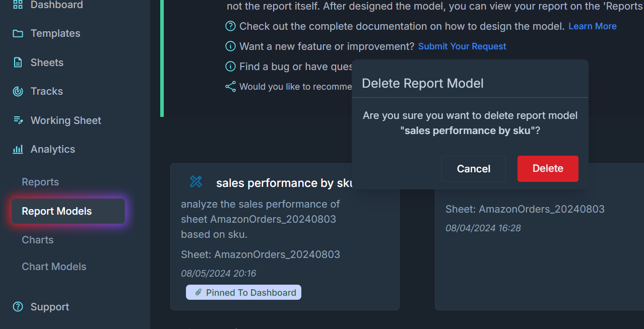Click the Submit Your Request link
644x329 pixels.
[462, 46]
